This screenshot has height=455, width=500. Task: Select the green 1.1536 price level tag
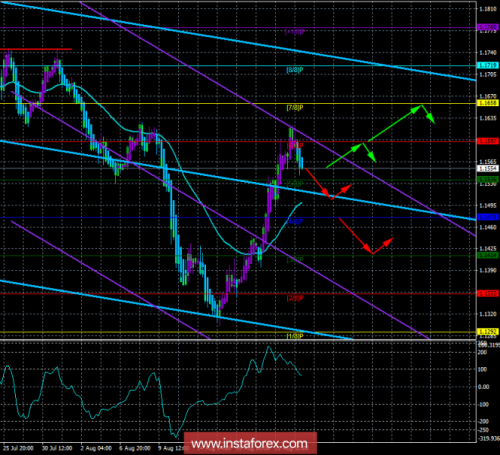pos(488,180)
